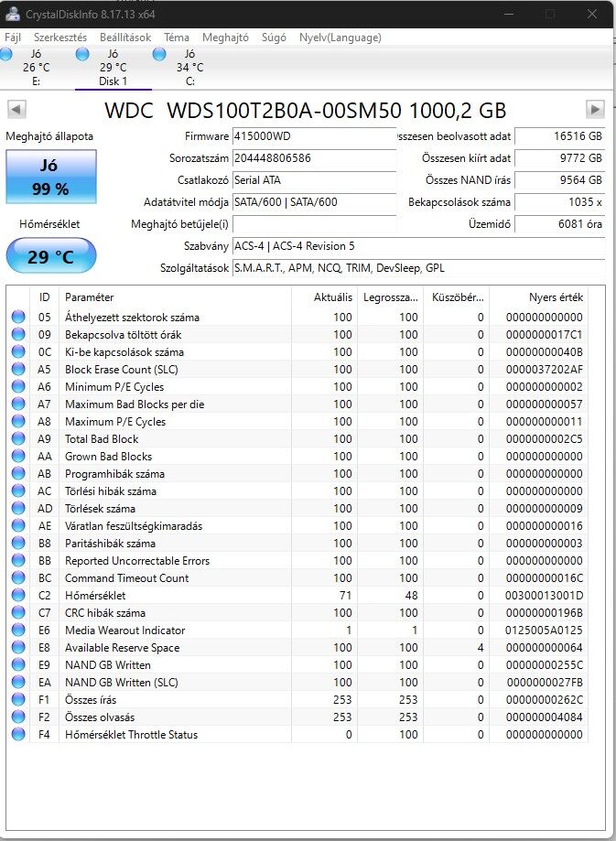Open the Meghajtó menu
This screenshot has height=841, width=616.
tap(225, 38)
